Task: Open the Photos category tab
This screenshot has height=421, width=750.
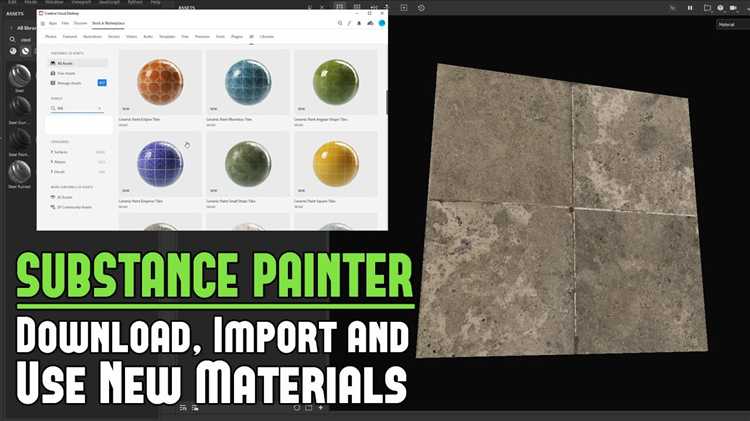Action: [51, 36]
